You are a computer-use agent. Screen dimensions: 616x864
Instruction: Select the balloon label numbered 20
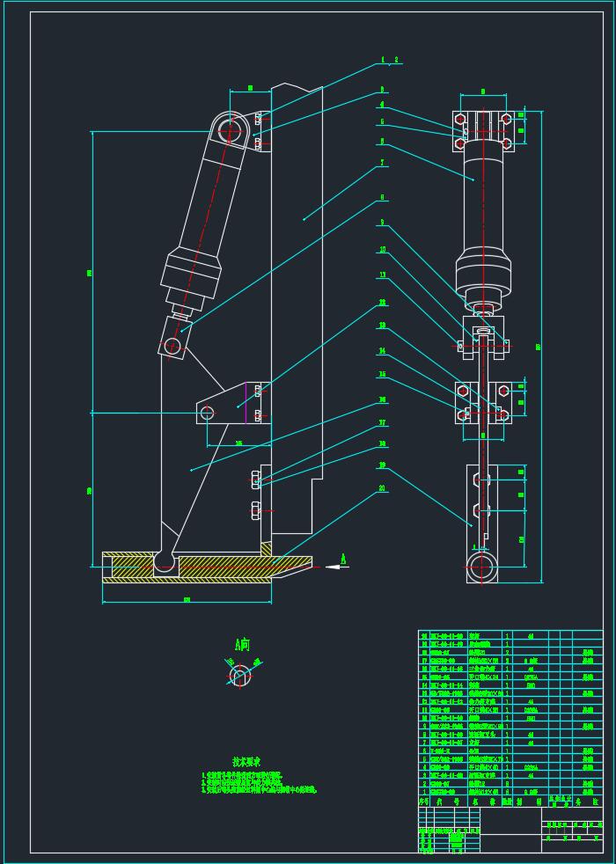pos(382,487)
